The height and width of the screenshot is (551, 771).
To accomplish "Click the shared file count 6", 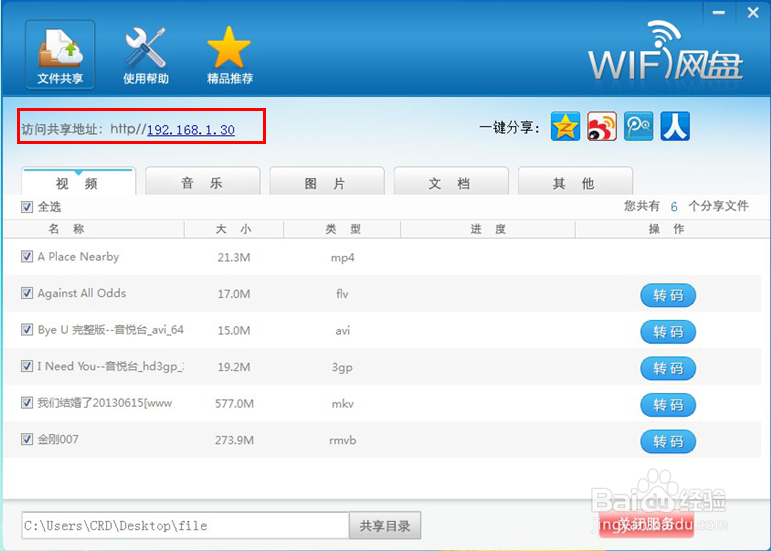I will pyautogui.click(x=674, y=207).
